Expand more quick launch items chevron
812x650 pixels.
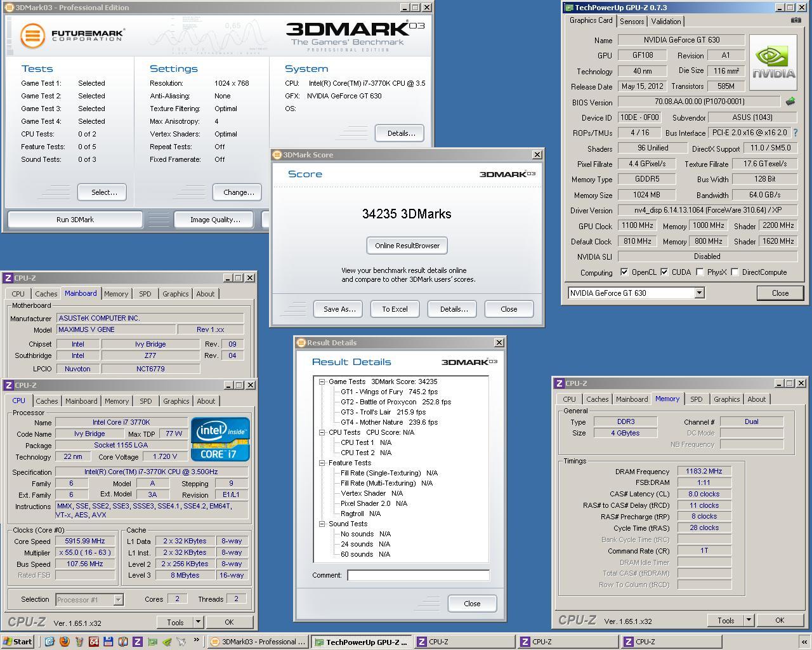[196, 640]
